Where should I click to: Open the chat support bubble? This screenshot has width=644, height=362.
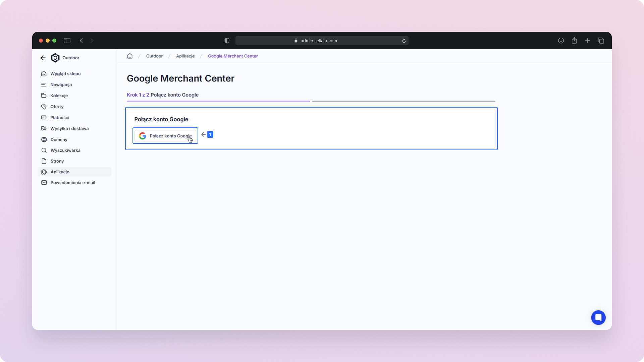598,317
